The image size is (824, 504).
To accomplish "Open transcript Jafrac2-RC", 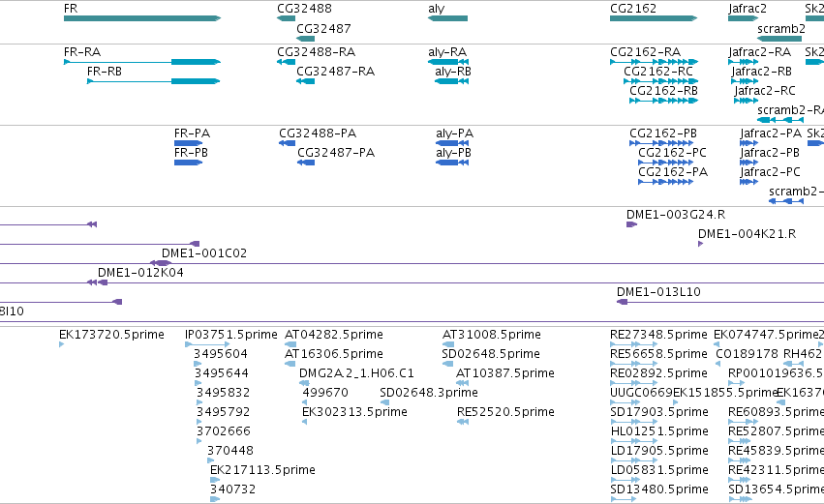I will tap(765, 91).
